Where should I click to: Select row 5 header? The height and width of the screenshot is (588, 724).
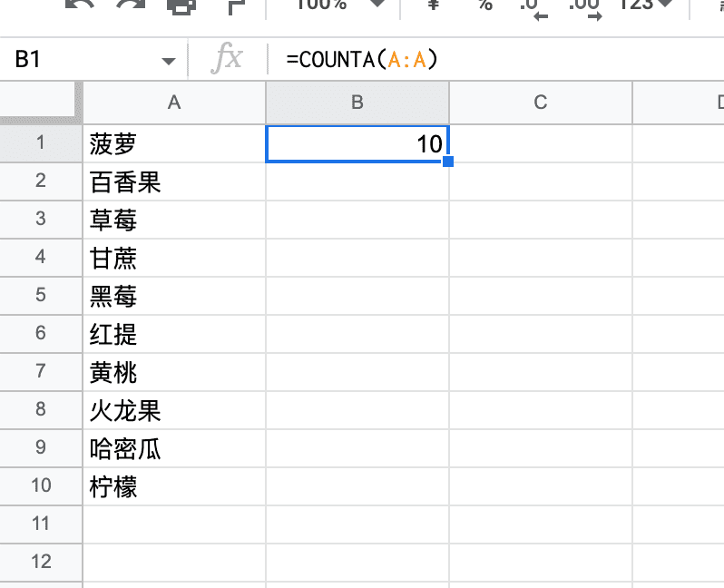click(x=41, y=295)
